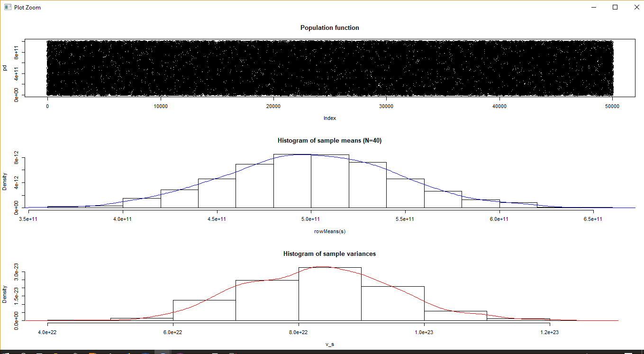Click the '3.5e+11' axis tick label

click(x=28, y=219)
